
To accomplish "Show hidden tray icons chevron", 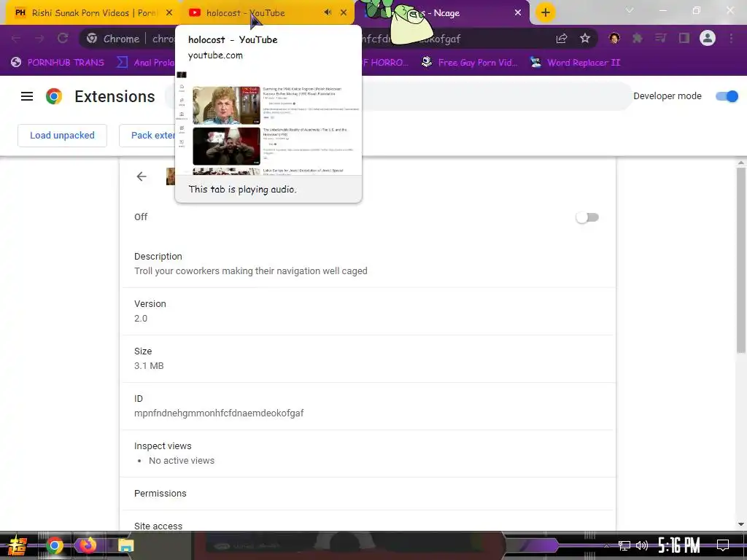I will point(606,546).
